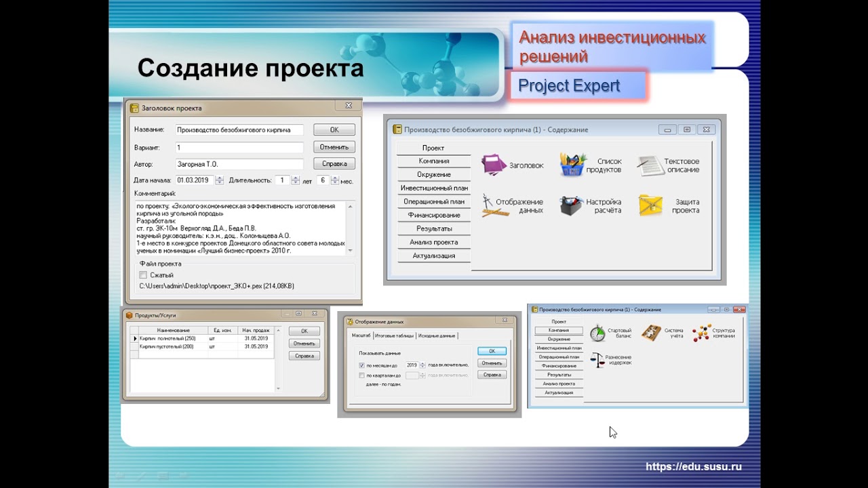Switch to the Масштаб tab
The height and width of the screenshot is (488, 868).
click(x=360, y=335)
